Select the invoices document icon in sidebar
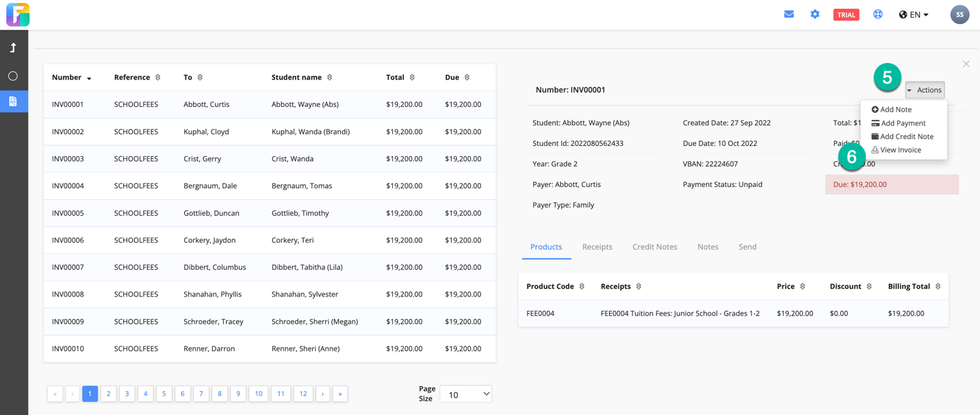The width and height of the screenshot is (980, 415). [13, 101]
